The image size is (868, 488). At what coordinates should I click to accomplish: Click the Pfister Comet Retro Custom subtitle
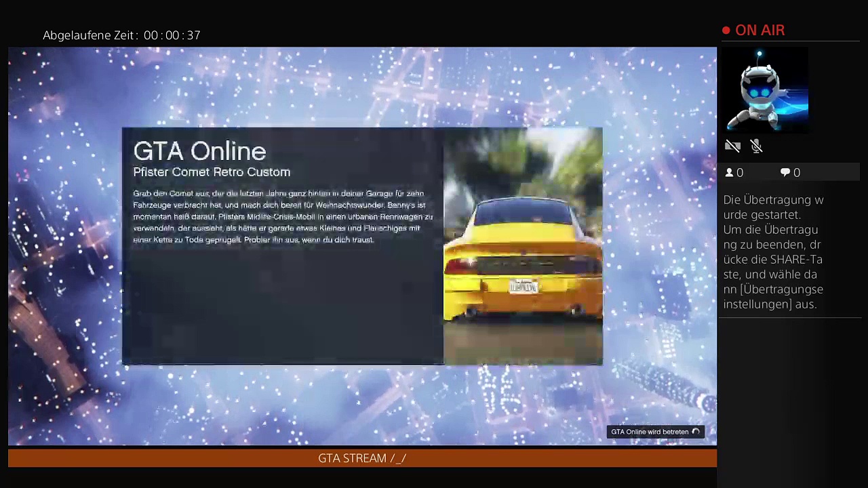[x=212, y=172]
